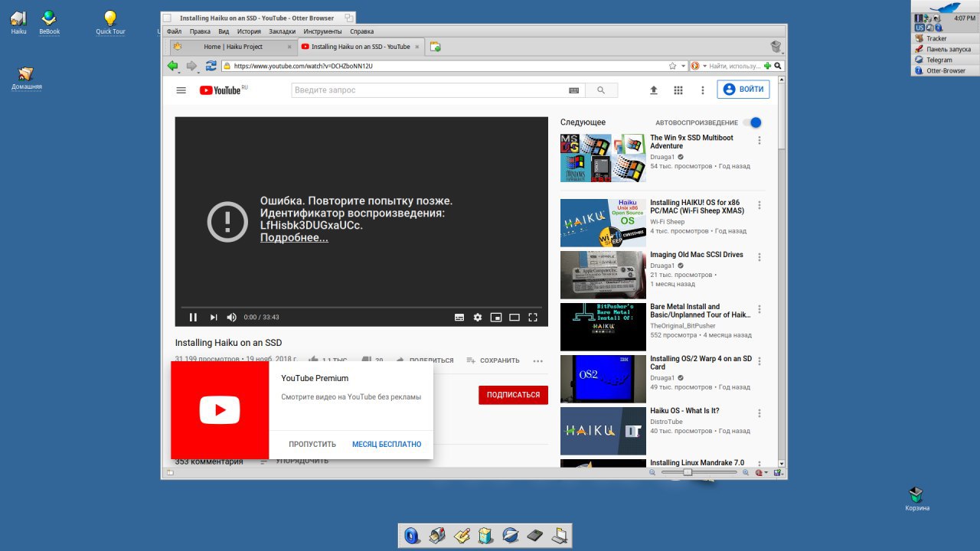Open options for Bare Metal Install video
This screenshot has width=980, height=551.
click(759, 309)
